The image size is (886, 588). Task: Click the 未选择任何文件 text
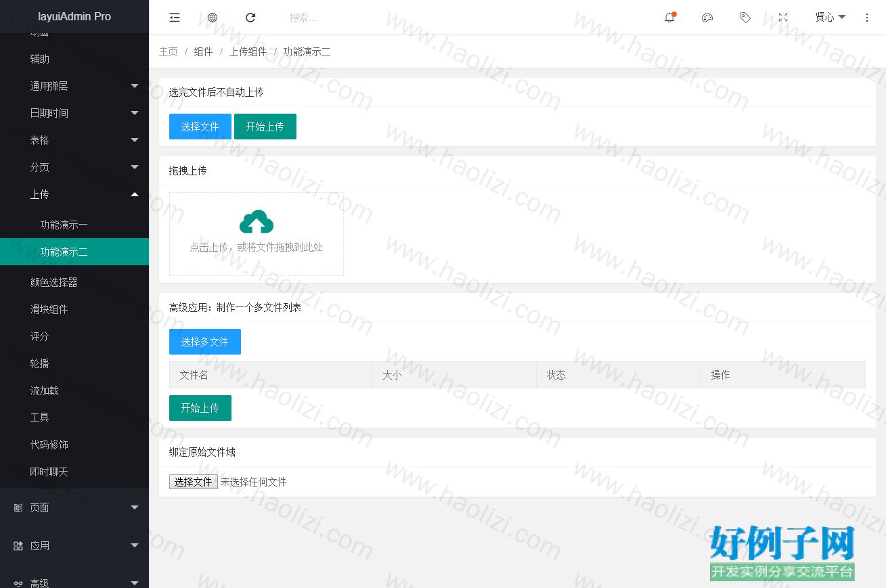click(253, 482)
